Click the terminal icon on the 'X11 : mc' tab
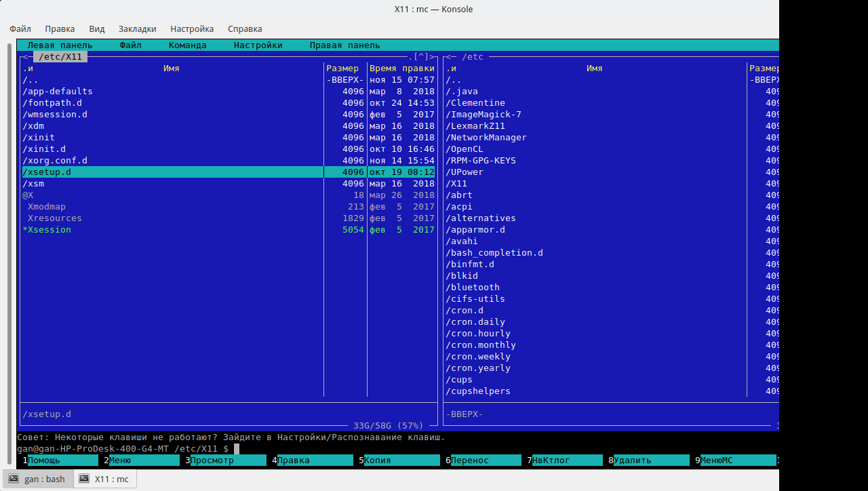Screen dimensions: 868x491 pyautogui.click(x=83, y=479)
